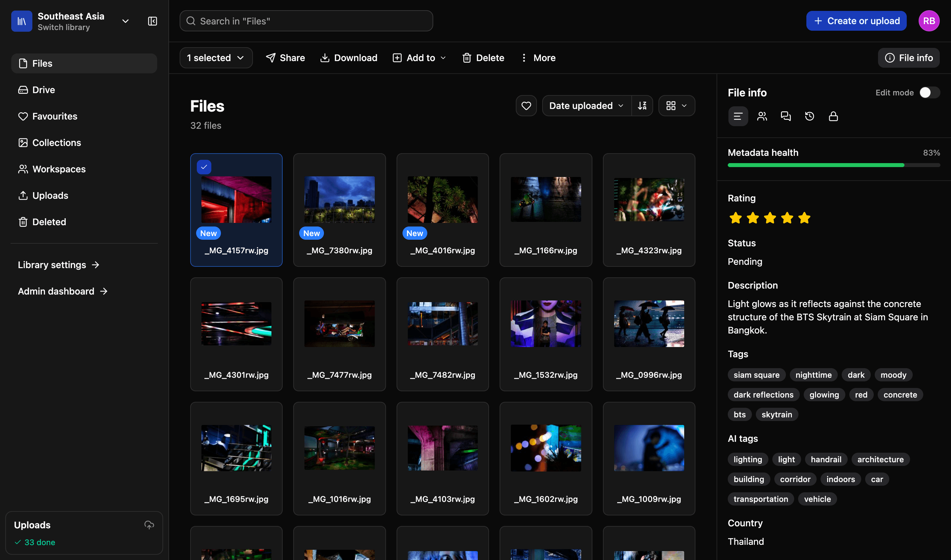The width and height of the screenshot is (951, 560).
Task: Click the Thailand country value
Action: point(746,542)
